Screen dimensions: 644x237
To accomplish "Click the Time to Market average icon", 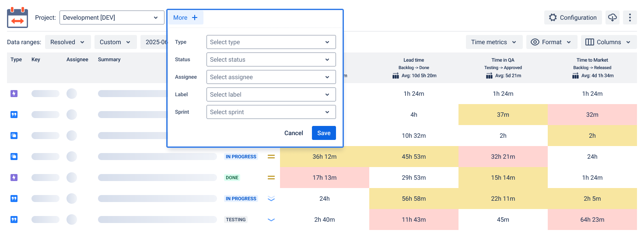I will (x=576, y=76).
